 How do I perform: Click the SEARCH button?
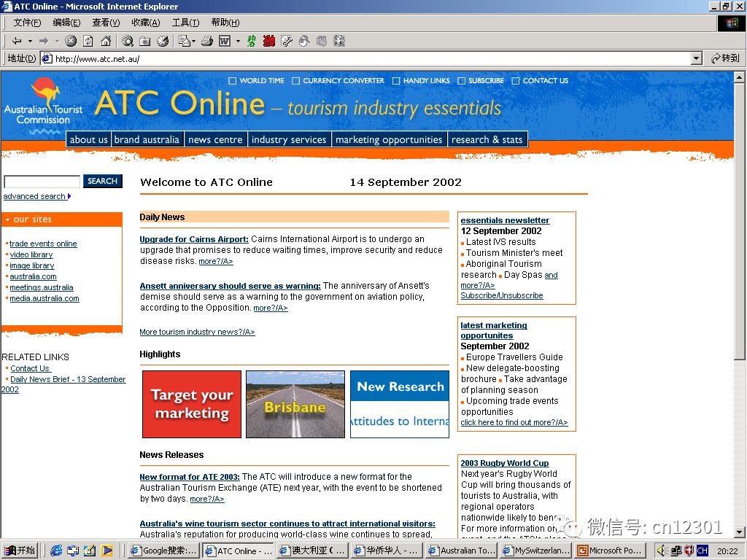[x=102, y=181]
